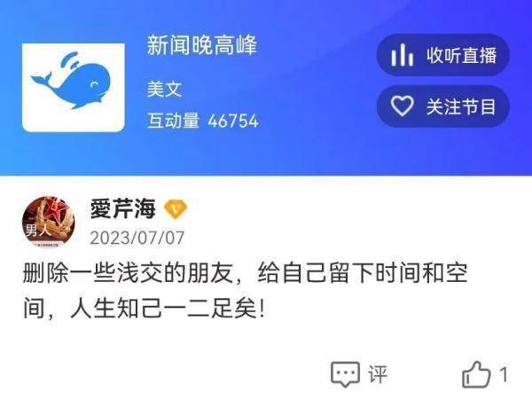Open the 新闻晚高峰 program title
The image size is (532, 408).
tap(202, 45)
